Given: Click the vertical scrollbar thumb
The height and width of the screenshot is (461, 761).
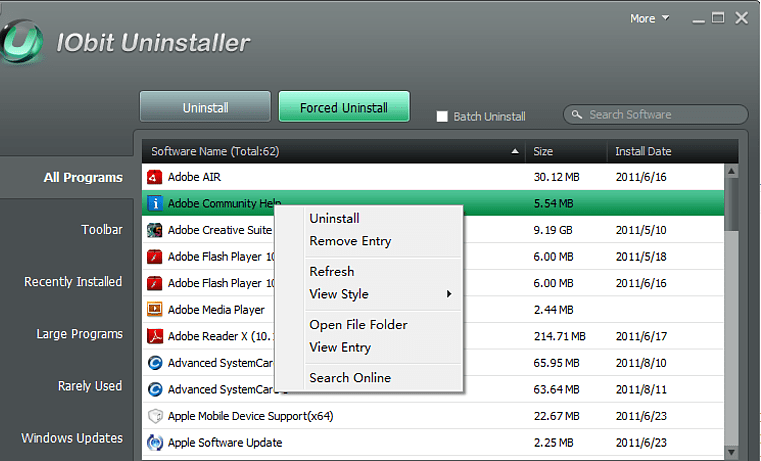Looking at the screenshot, I should [x=731, y=204].
